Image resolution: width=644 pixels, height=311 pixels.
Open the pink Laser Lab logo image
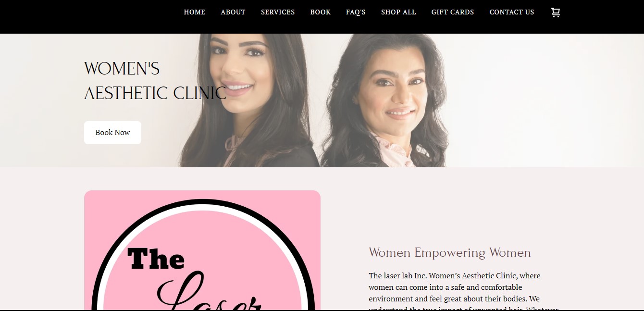202,250
